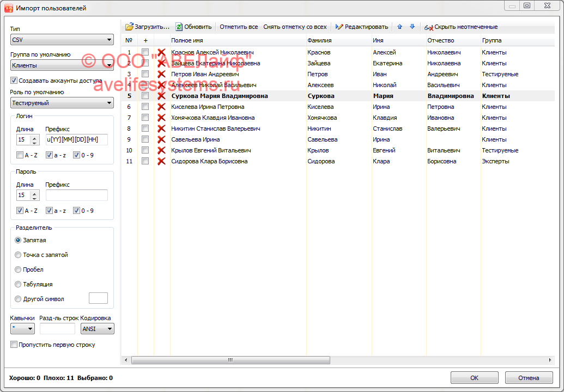Open the Тип CSV dropdown

coord(62,40)
